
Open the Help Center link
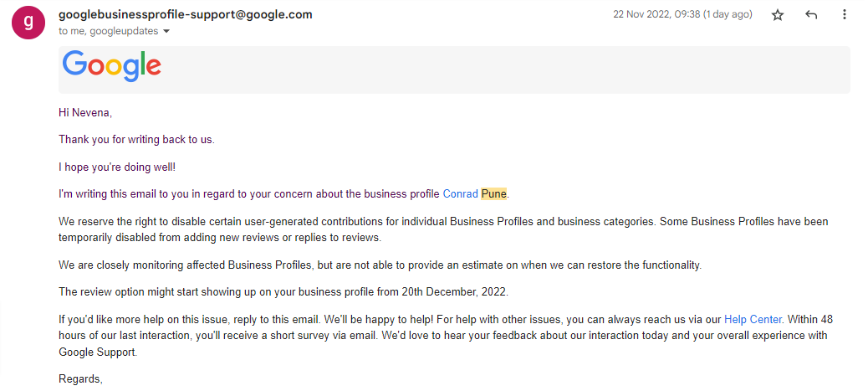753,320
